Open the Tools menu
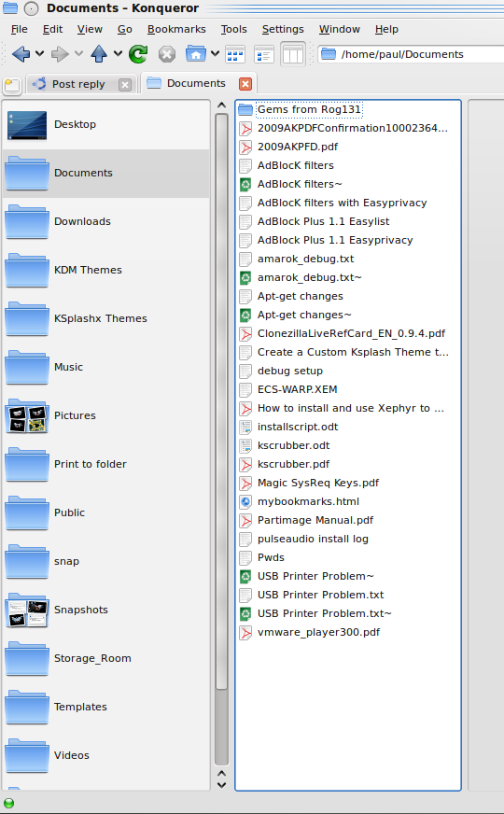The height and width of the screenshot is (814, 504). [233, 29]
